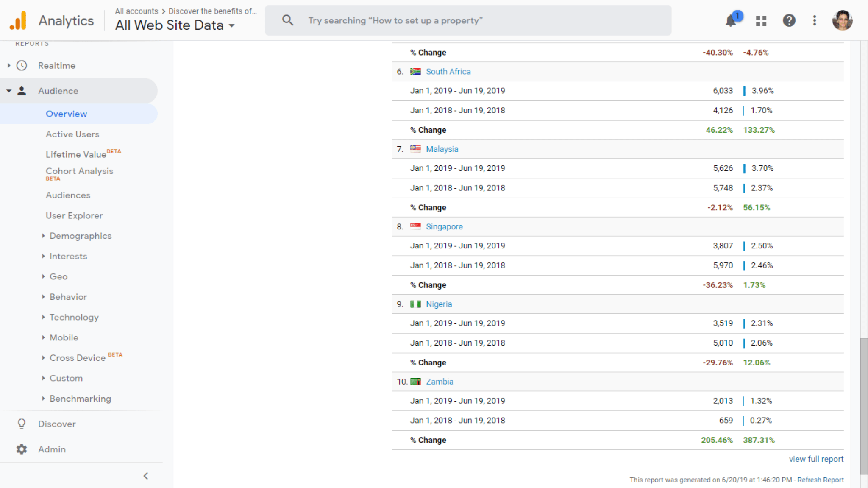
Task: Click the page vertical scrollbar thumb
Action: [864, 406]
